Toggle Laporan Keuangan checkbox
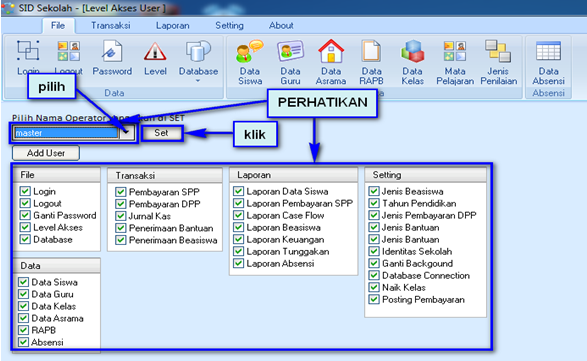 point(238,239)
